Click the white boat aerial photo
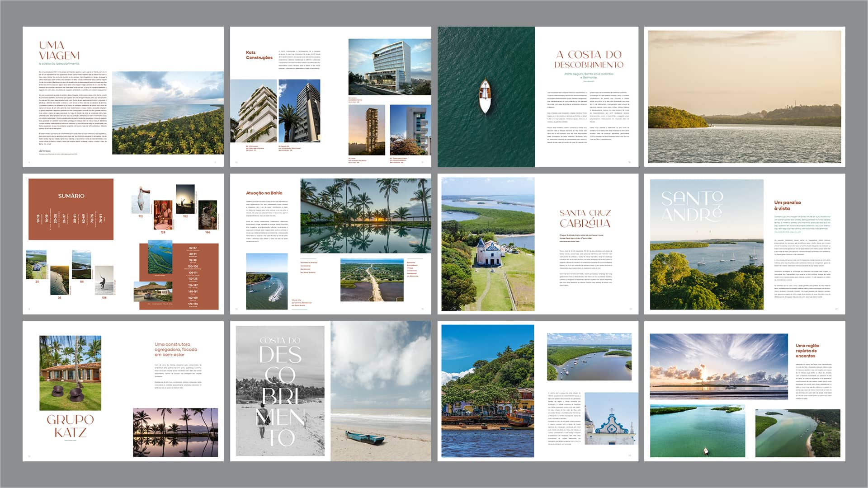This screenshot has height=488, width=868. click(x=486, y=97)
